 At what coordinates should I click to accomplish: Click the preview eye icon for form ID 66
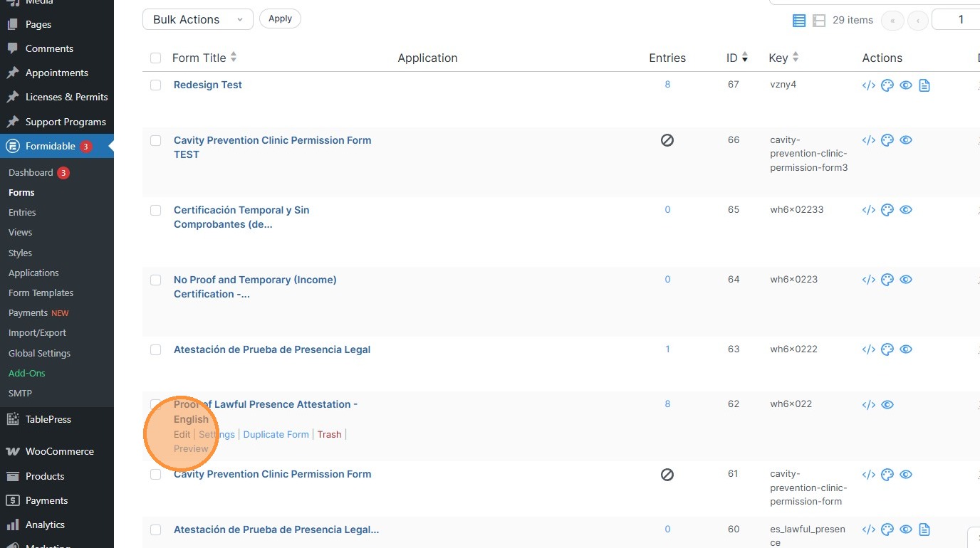pyautogui.click(x=906, y=140)
